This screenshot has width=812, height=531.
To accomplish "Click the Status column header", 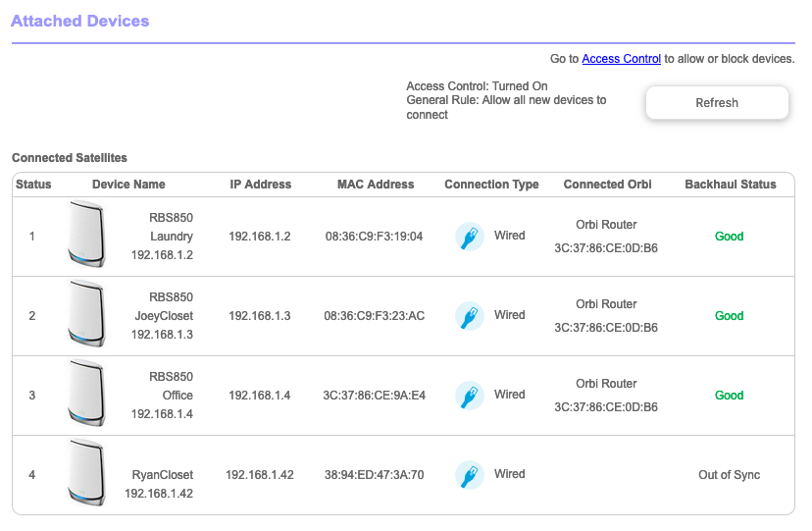I will 33,185.
